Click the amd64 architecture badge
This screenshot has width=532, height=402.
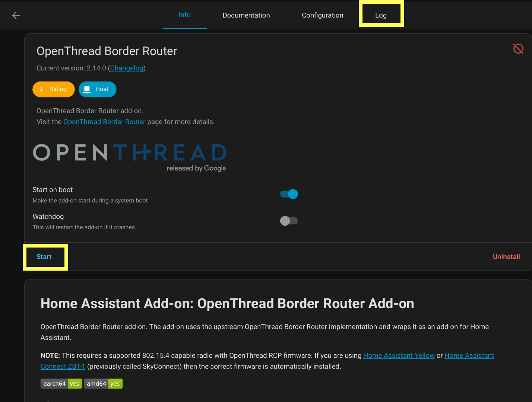tap(103, 384)
